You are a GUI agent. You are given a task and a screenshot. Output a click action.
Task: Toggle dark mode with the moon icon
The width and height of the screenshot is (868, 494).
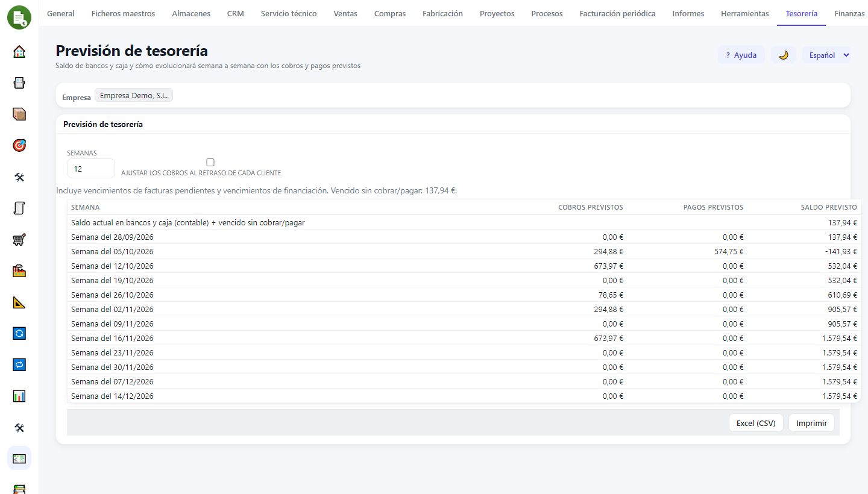(784, 55)
